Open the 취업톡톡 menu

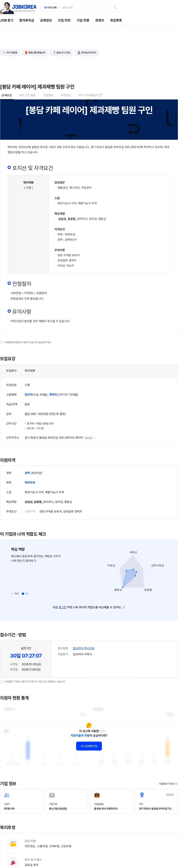tap(116, 20)
